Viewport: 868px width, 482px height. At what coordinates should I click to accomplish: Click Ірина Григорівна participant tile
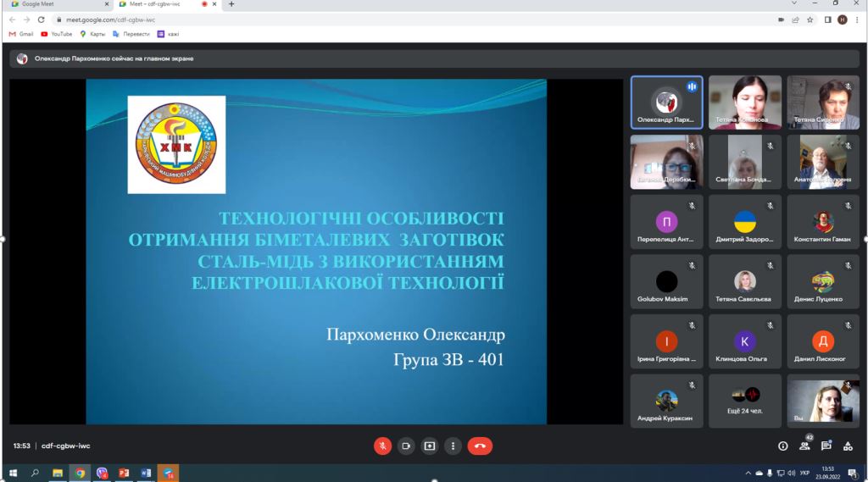(666, 341)
